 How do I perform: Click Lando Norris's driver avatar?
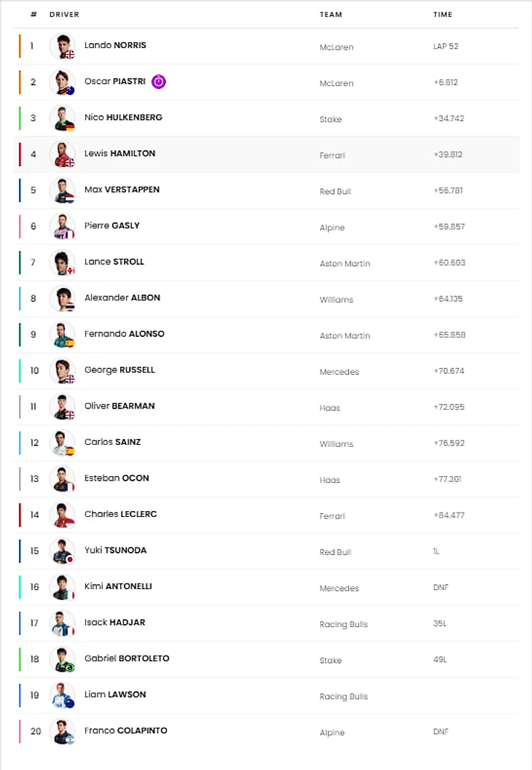pos(62,47)
